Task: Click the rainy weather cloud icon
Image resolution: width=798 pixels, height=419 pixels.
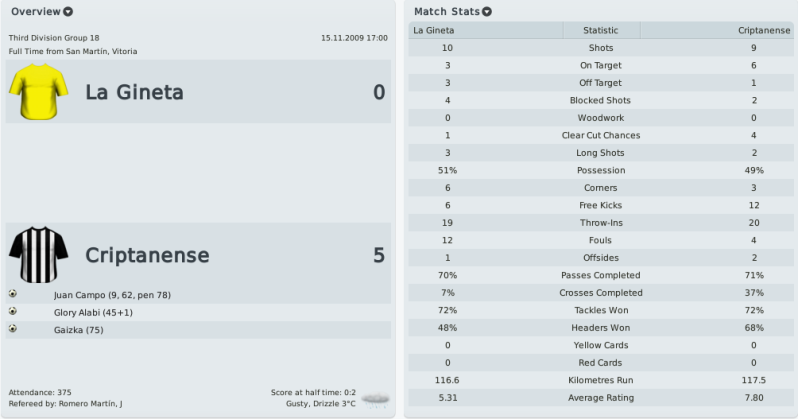Action: pyautogui.click(x=376, y=400)
